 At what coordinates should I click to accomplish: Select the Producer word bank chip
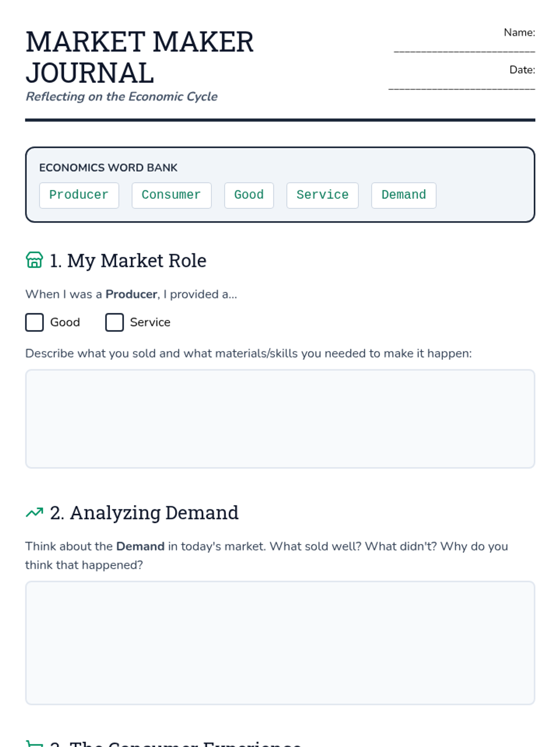(x=79, y=195)
